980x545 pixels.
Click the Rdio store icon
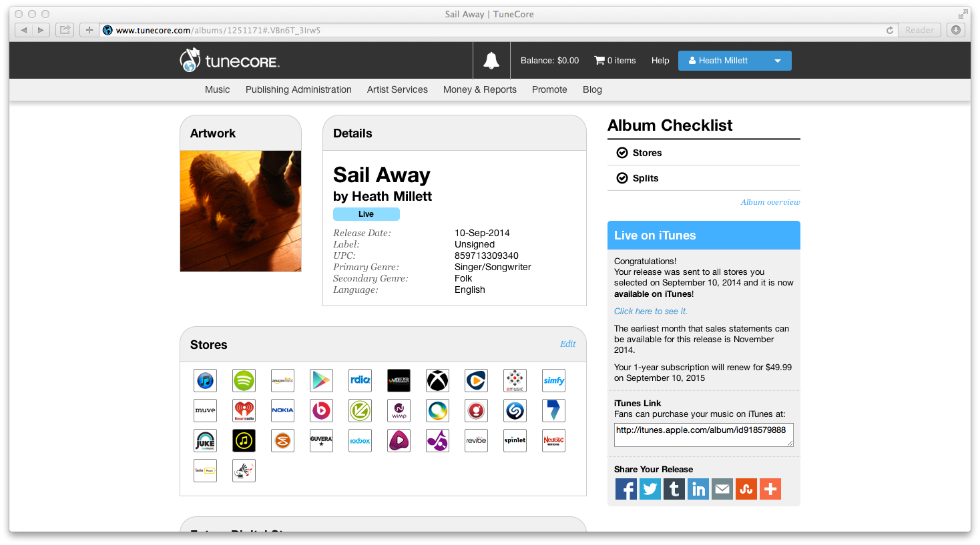pyautogui.click(x=360, y=381)
